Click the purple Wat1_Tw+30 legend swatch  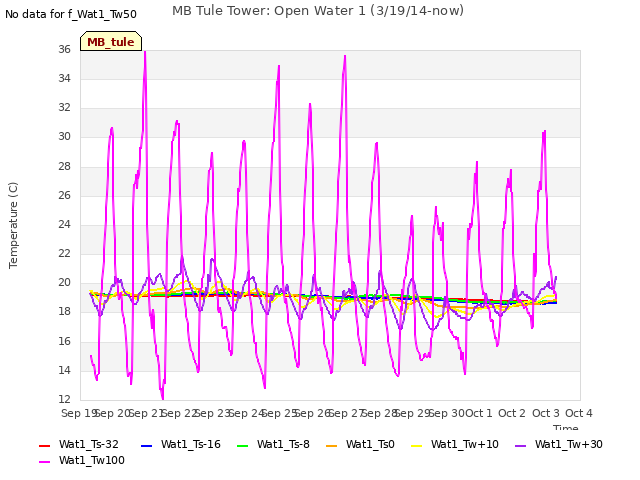[x=520, y=445]
